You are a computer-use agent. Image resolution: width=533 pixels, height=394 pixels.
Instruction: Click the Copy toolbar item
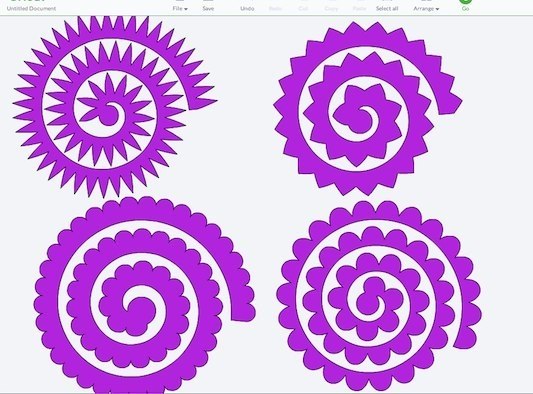[331, 8]
